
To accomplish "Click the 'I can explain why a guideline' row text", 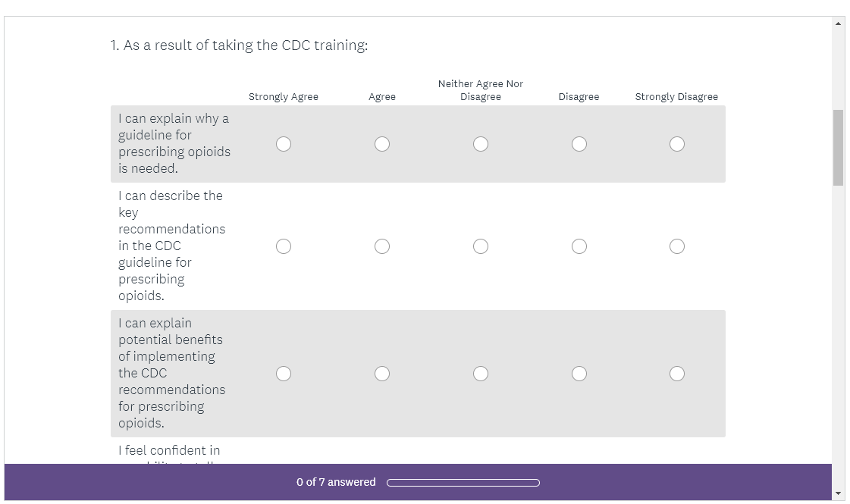I will [x=174, y=143].
